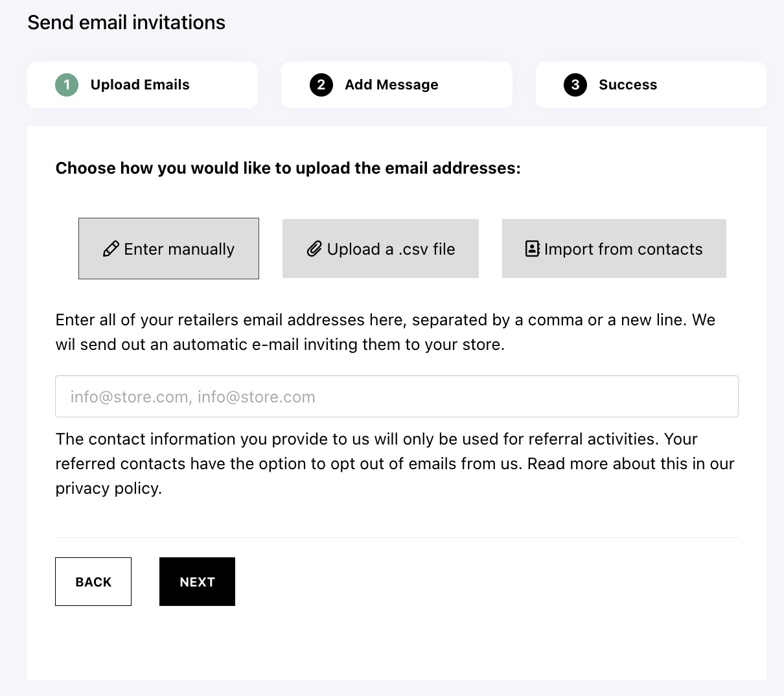This screenshot has height=696, width=784.
Task: Click the Send email invitations heading
Action: (126, 23)
